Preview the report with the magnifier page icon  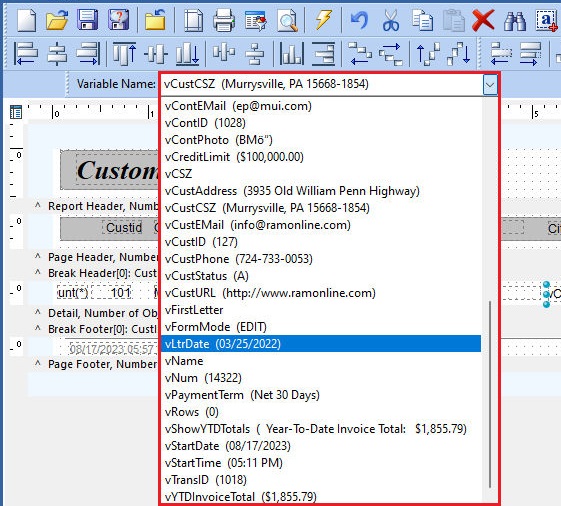pos(287,20)
